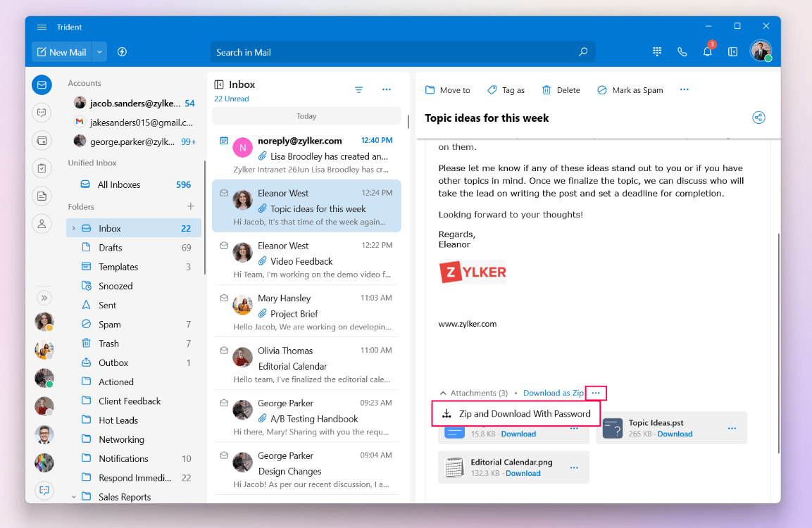Open the chat module in left rail
The width and height of the screenshot is (812, 528).
(42, 113)
